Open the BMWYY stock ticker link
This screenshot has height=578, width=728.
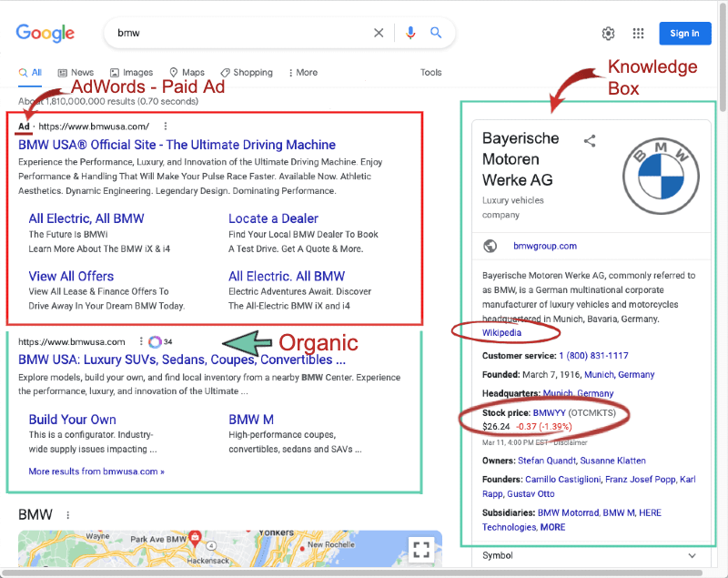[x=550, y=413]
